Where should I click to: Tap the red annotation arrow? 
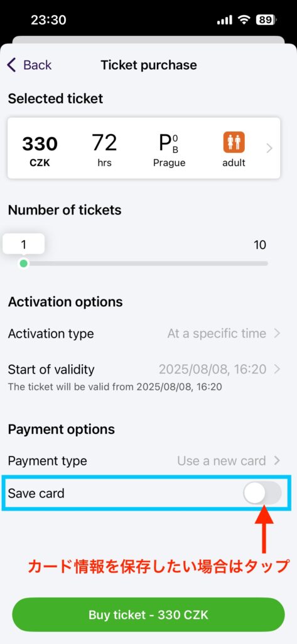tap(264, 529)
